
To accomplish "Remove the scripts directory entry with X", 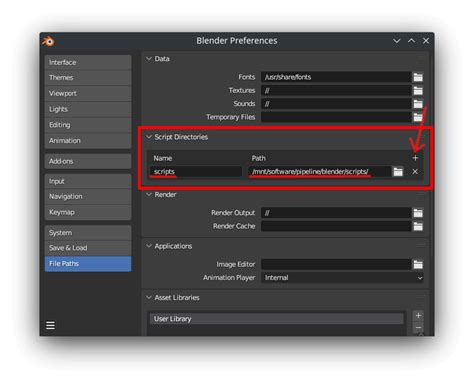I will click(415, 172).
